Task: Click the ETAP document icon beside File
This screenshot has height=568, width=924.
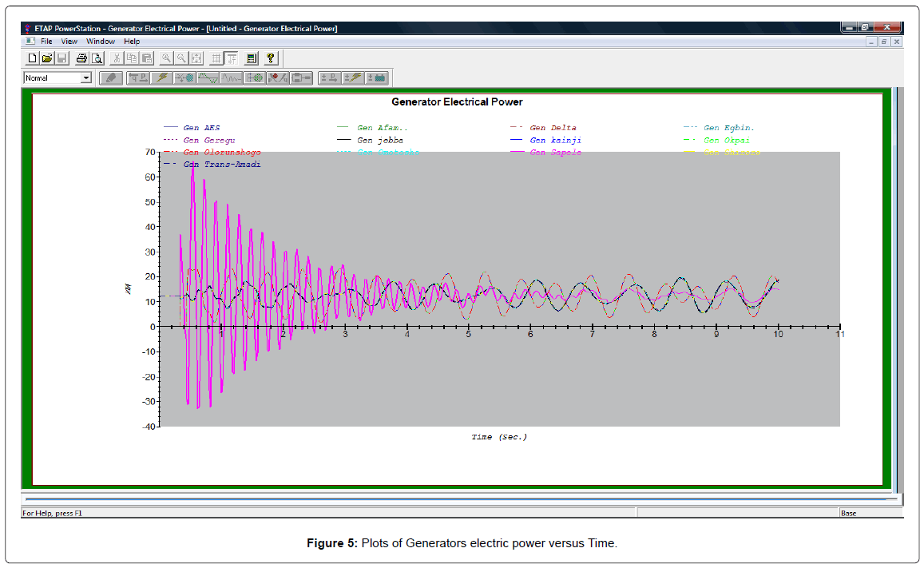Action: pyautogui.click(x=30, y=42)
